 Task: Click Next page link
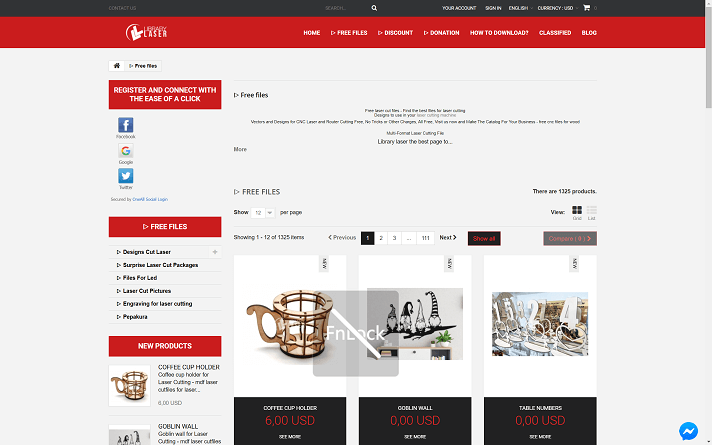[x=448, y=237]
